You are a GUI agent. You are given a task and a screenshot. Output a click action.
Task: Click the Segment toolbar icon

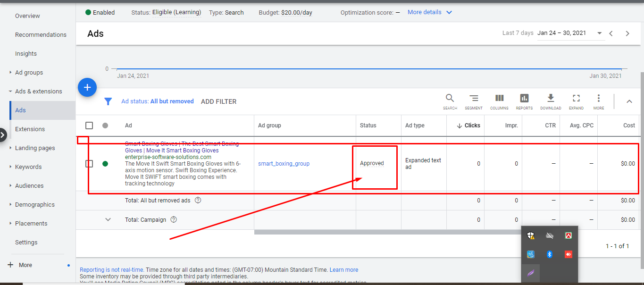click(474, 99)
